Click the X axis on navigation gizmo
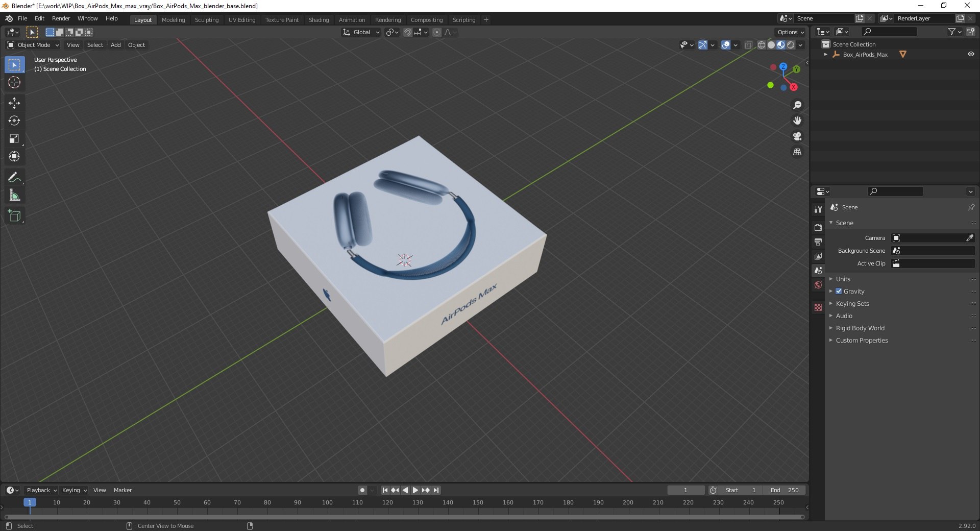The image size is (980, 531). [794, 87]
